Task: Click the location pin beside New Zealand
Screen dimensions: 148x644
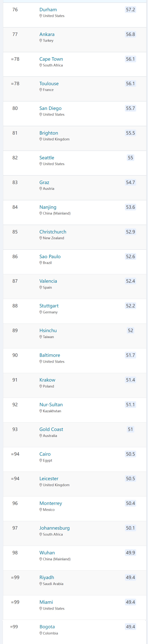Action: [41, 238]
